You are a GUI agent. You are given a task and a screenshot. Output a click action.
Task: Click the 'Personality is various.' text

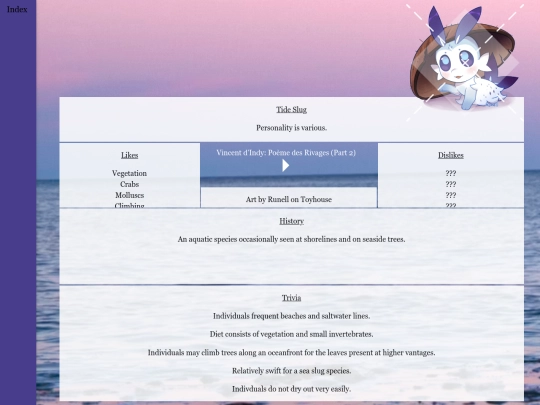tap(291, 128)
